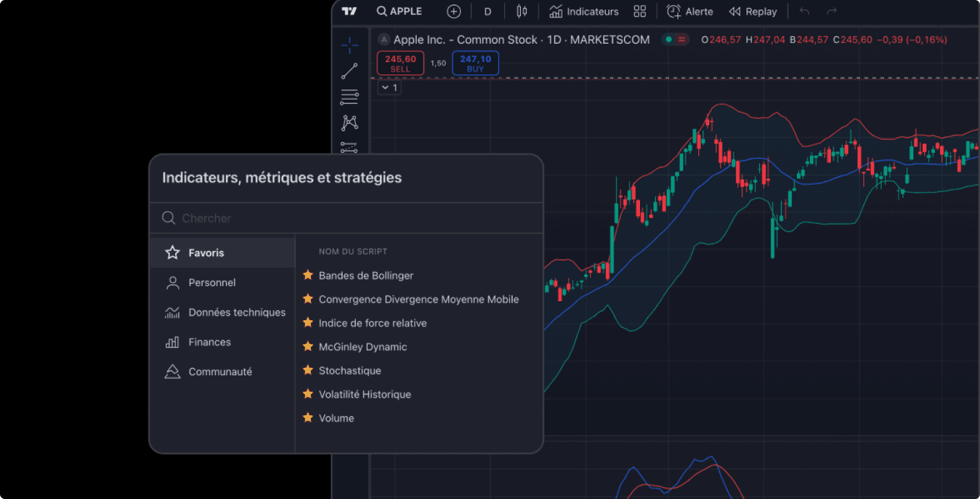Click the BUY 247,10 button
The image size is (980, 499).
tap(475, 63)
